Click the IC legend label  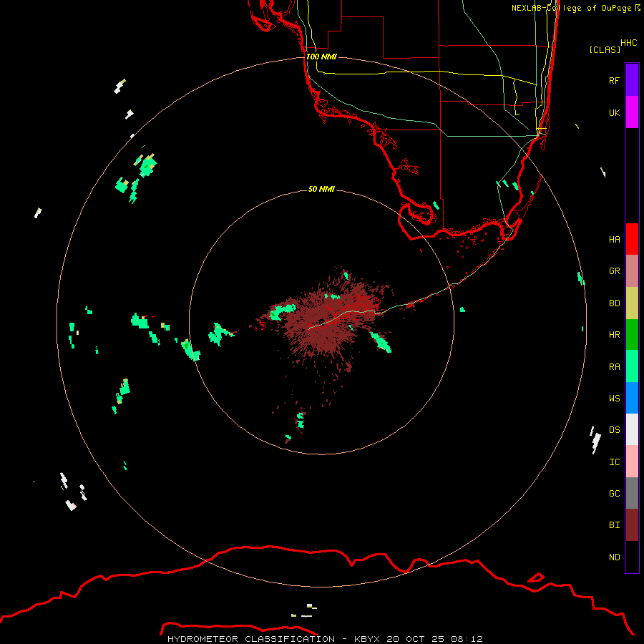614,462
